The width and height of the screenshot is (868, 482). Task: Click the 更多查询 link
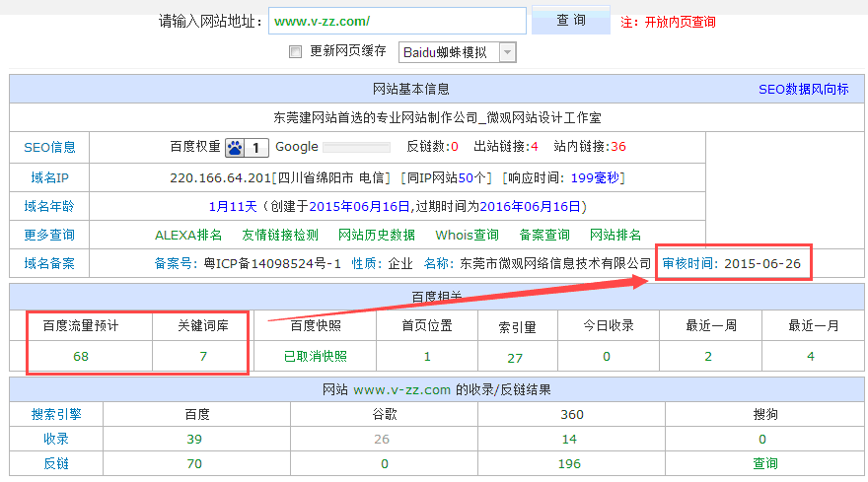pos(49,235)
